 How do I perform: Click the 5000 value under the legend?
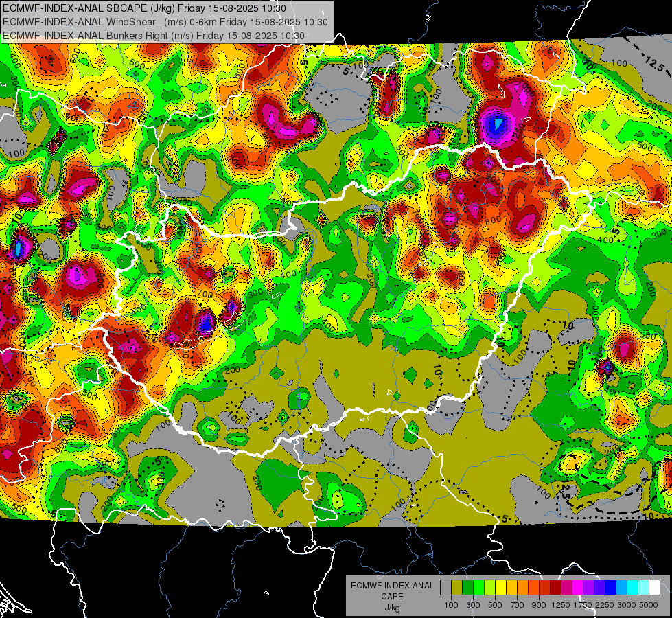point(649,605)
